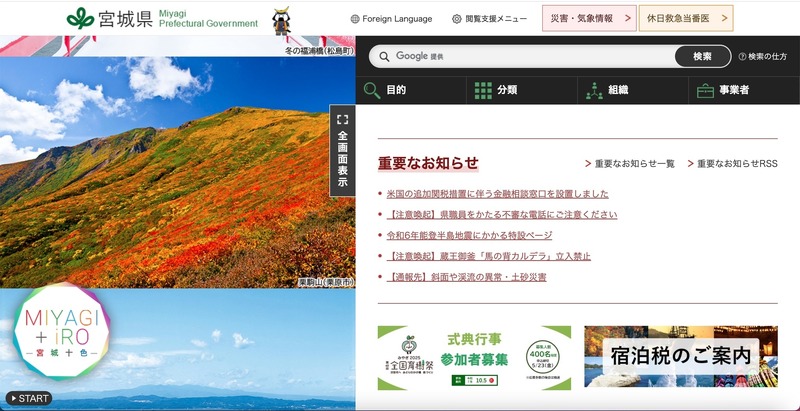Expand the 休日救急当番医 button
The image size is (800, 411).
pos(685,18)
